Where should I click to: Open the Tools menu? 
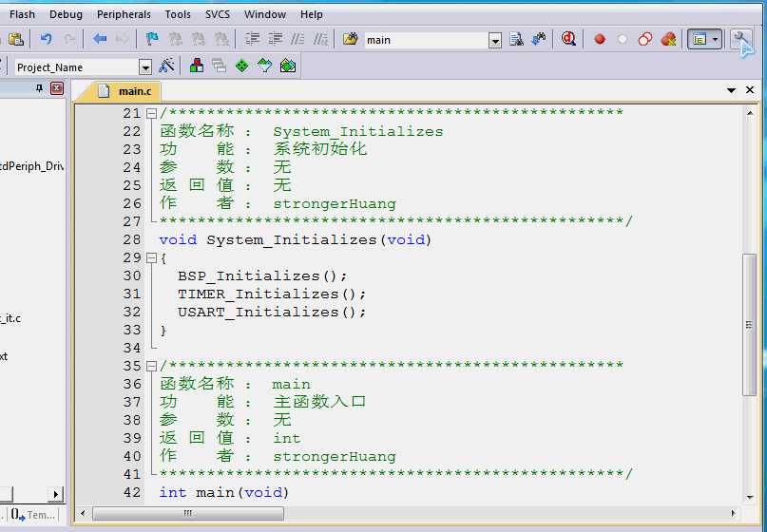click(x=178, y=14)
